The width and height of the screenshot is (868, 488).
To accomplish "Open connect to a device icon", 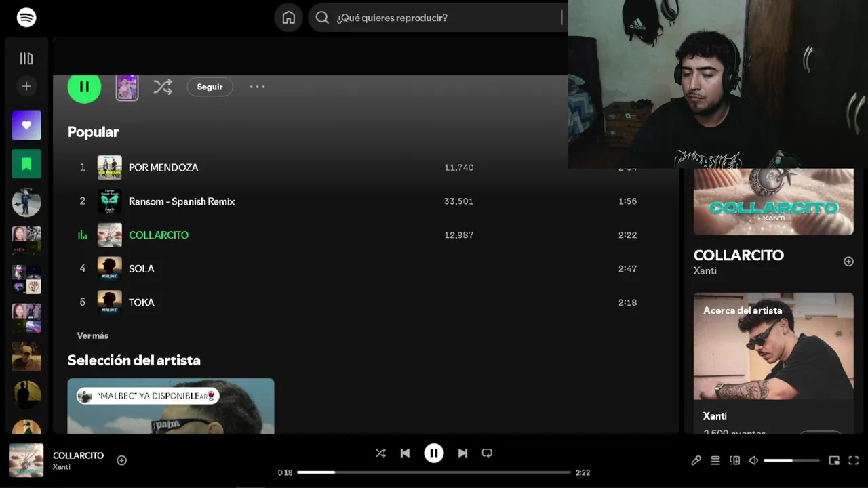I will (734, 461).
